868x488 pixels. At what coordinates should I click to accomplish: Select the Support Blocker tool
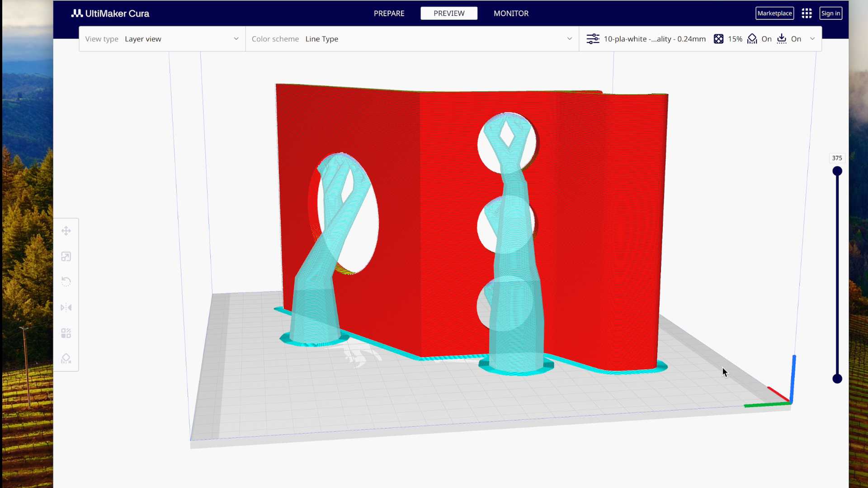[x=66, y=359]
